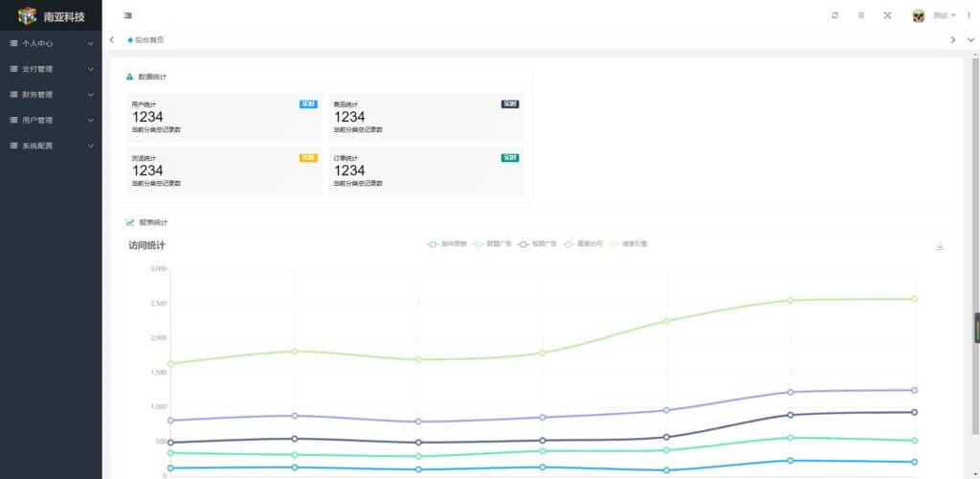
Task: Open the tab actions down chevron
Action: 970,40
